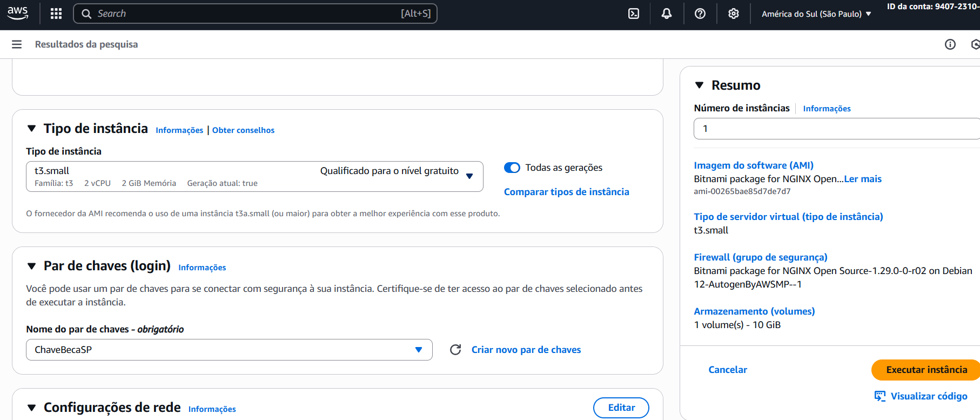
Task: Click Resultados da pesquisa breadcrumb
Action: point(86,44)
